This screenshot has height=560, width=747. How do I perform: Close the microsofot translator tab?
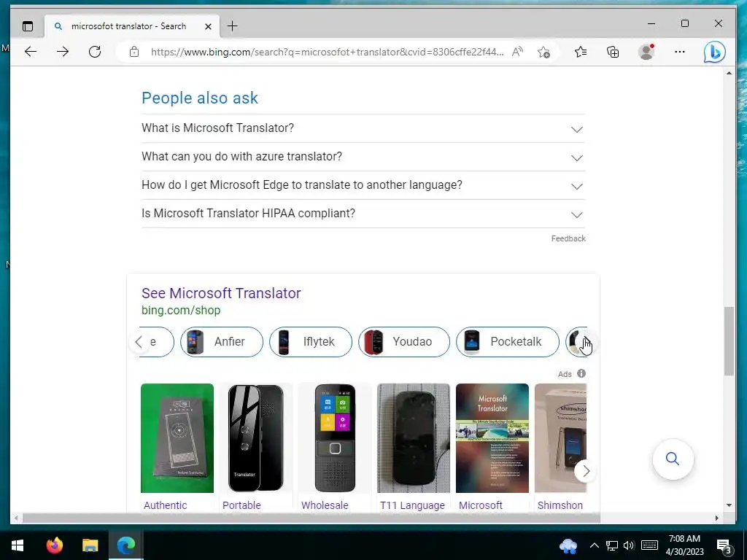[208, 27]
